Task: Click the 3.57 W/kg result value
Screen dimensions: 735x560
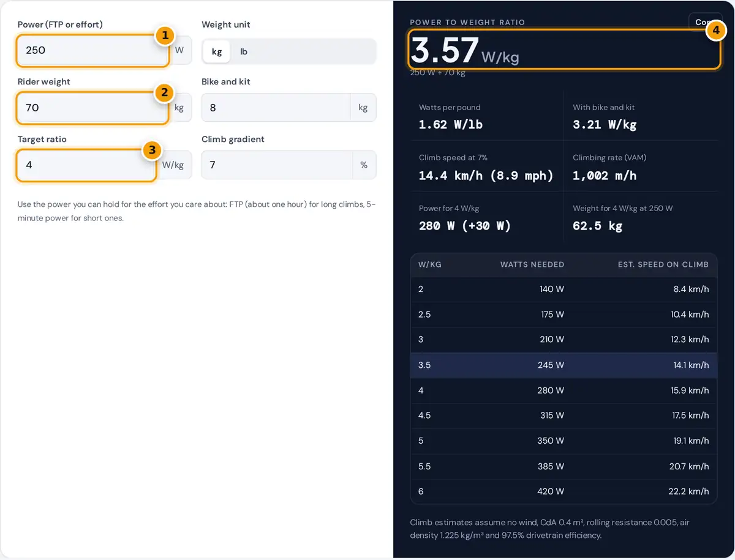Action: coord(464,50)
